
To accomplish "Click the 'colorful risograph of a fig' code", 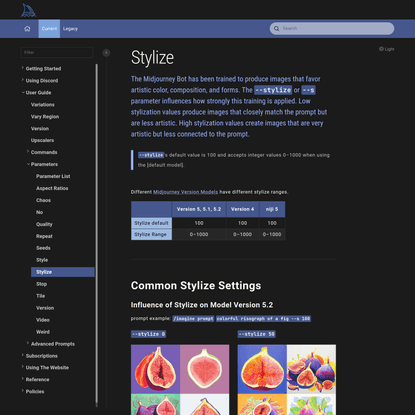I will [x=263, y=319].
